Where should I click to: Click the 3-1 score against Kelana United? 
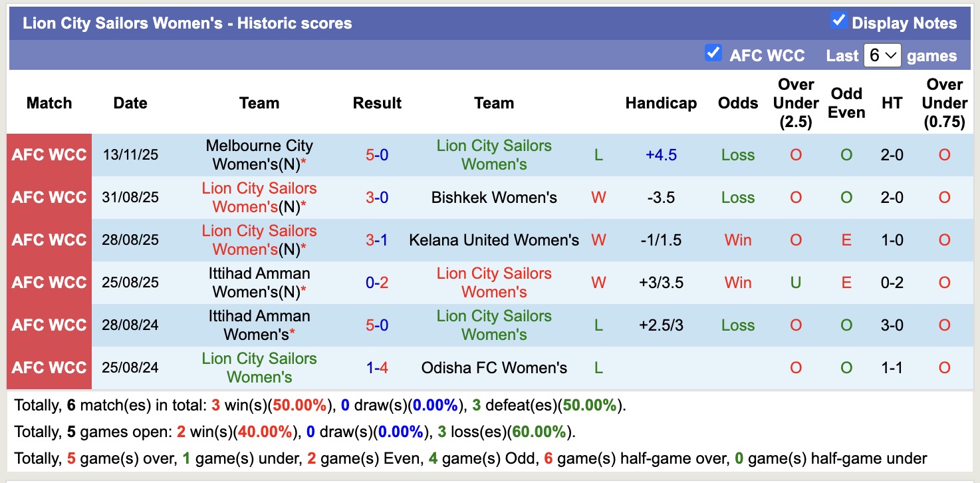click(x=377, y=240)
